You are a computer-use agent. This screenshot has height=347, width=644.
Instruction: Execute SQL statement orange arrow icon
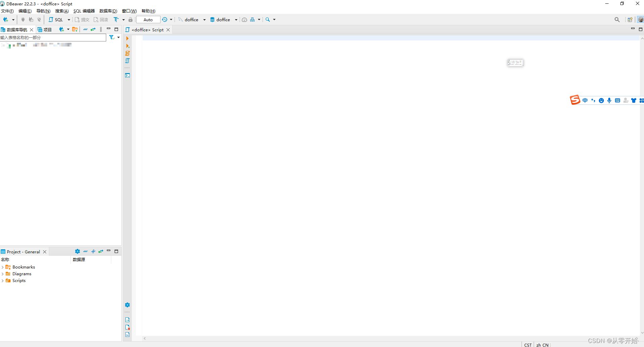(x=127, y=38)
